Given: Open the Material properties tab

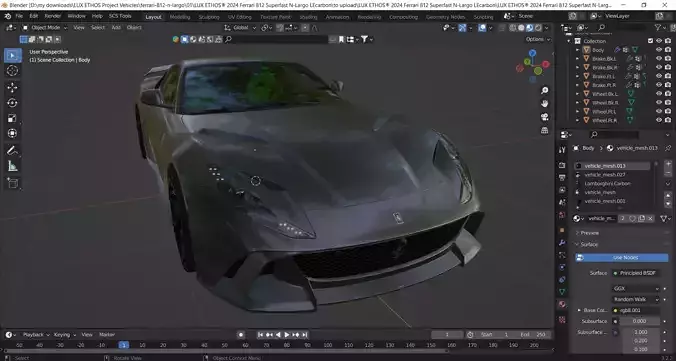Looking at the screenshot, I should [562, 304].
